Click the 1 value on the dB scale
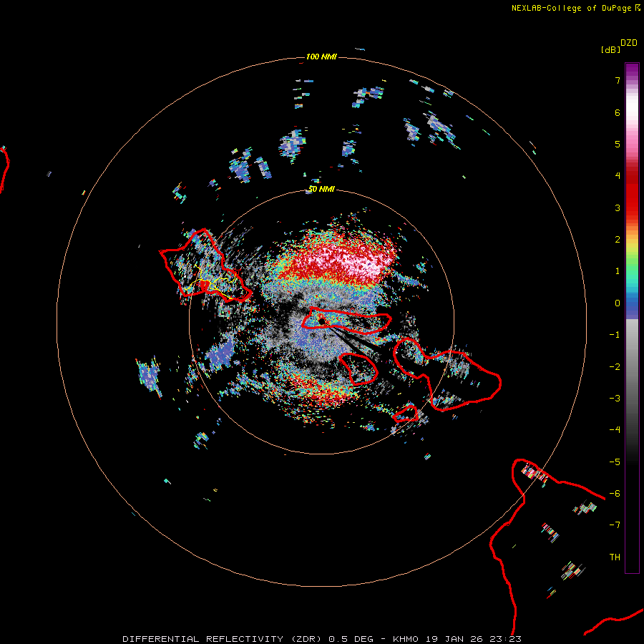 pos(618,271)
